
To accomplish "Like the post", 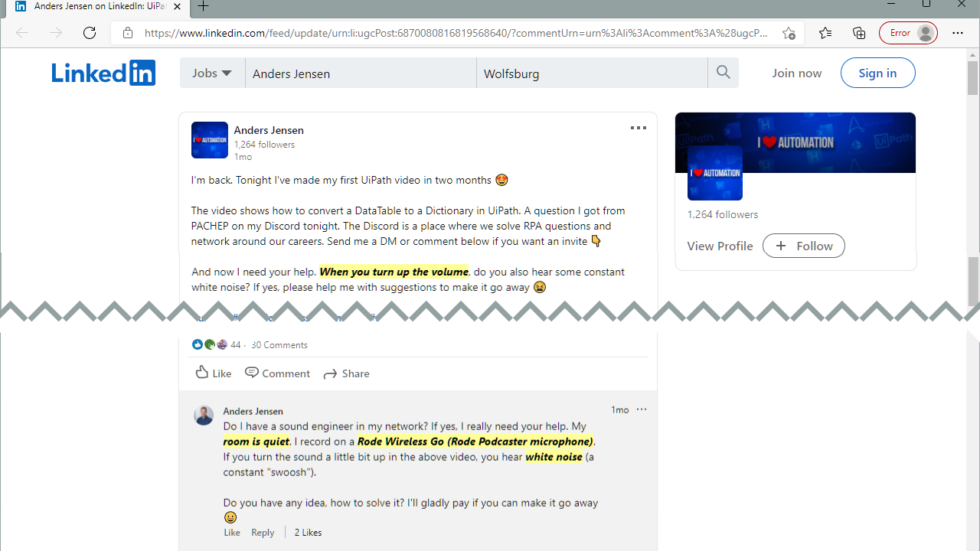I will [x=213, y=373].
